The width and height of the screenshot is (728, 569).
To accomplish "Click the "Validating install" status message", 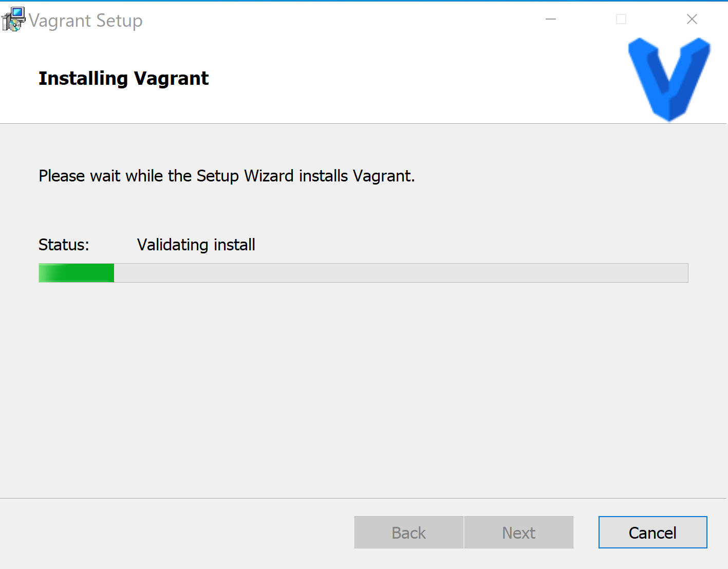I will point(196,245).
